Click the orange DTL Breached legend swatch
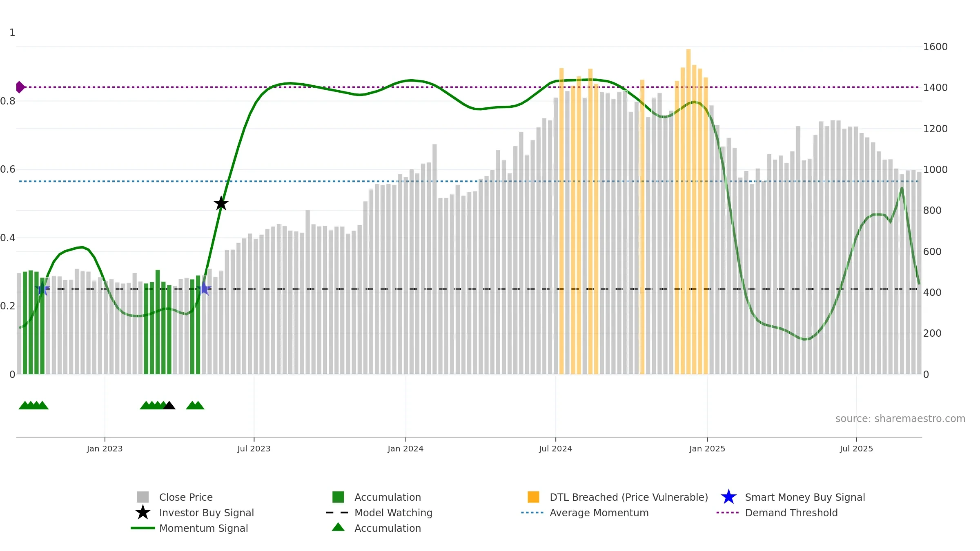 tap(533, 497)
